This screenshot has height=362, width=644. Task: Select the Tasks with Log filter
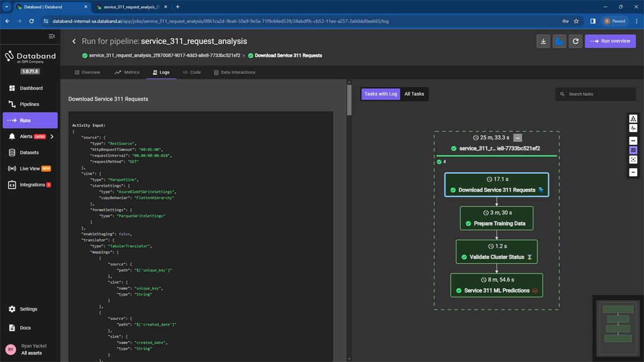(380, 94)
